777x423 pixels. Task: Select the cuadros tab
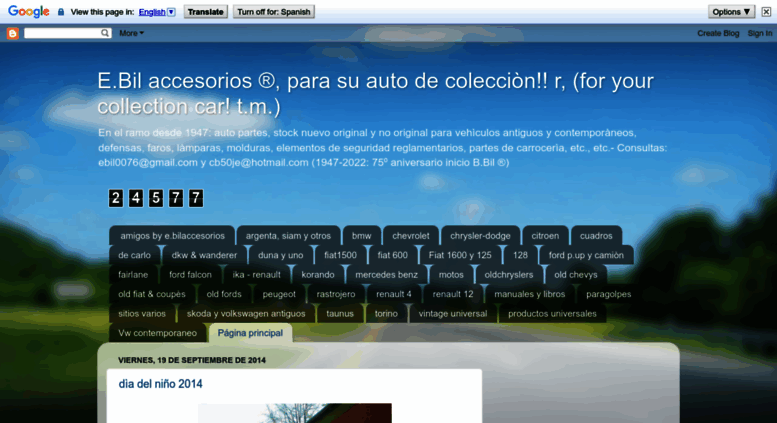click(596, 236)
